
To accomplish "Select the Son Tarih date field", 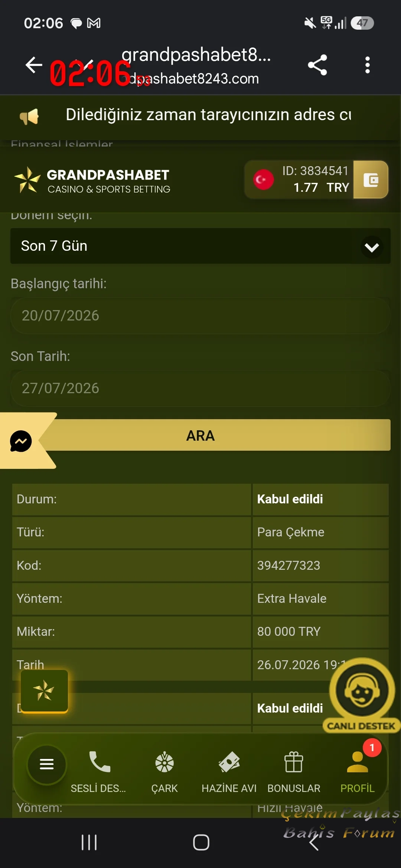I will [x=200, y=388].
